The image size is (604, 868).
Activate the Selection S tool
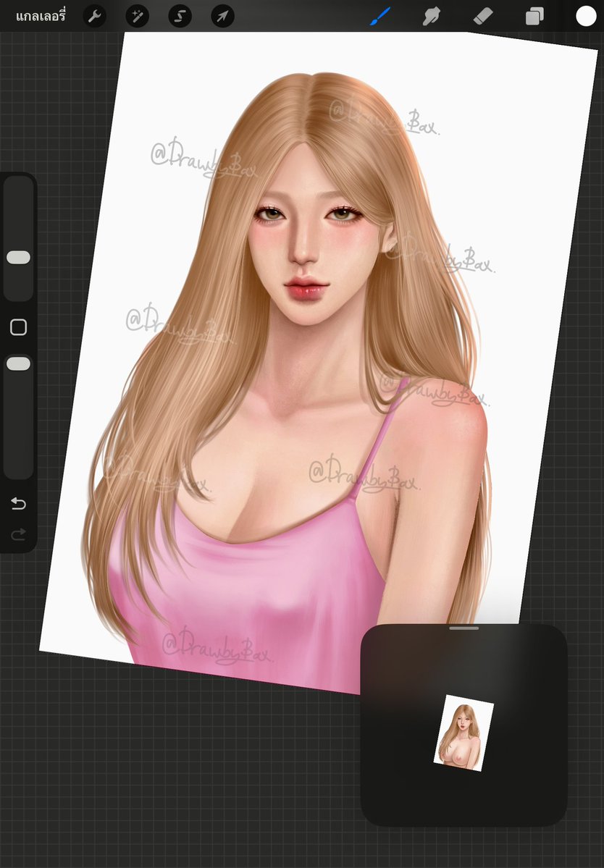(180, 17)
